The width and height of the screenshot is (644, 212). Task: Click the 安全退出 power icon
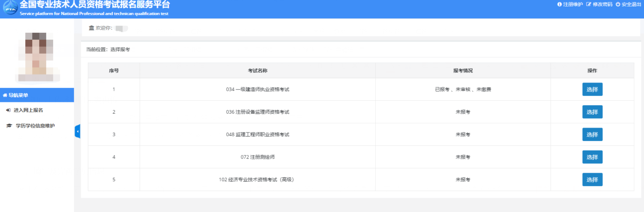pyautogui.click(x=618, y=4)
